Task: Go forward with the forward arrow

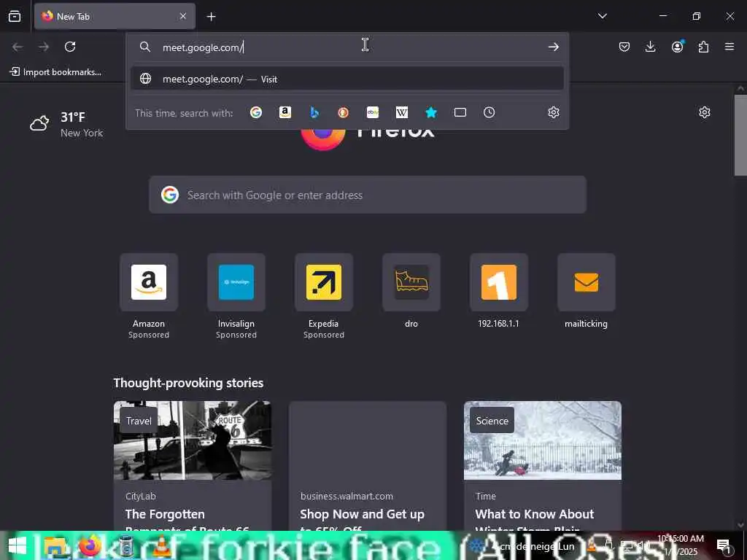Action: 44,47
